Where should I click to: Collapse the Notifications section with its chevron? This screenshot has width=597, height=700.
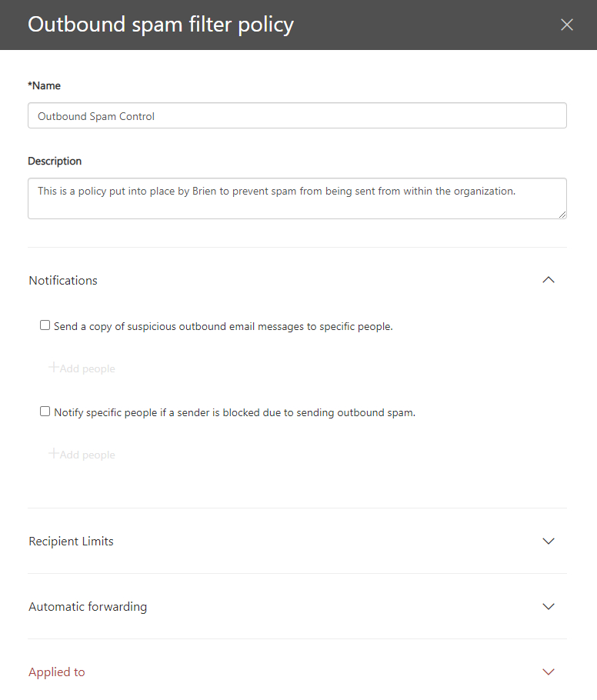(549, 280)
